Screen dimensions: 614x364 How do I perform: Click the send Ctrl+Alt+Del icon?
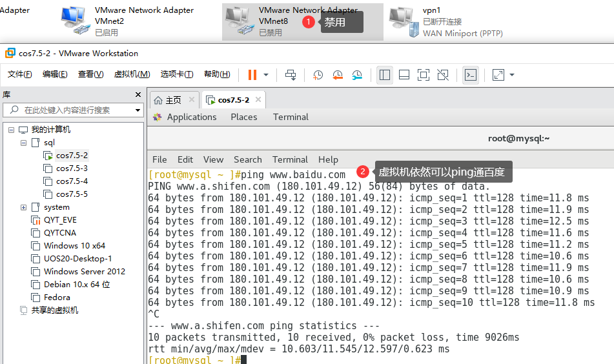tap(291, 75)
